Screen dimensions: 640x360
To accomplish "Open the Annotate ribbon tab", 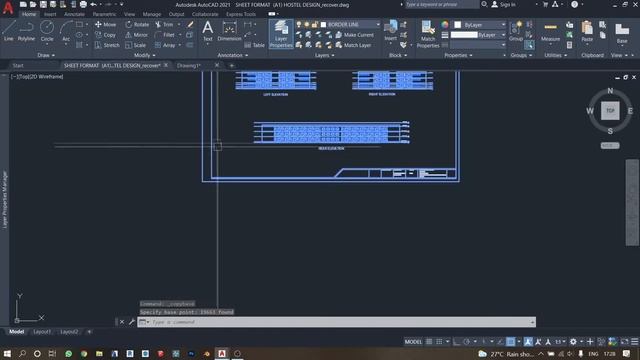I will [74, 14].
